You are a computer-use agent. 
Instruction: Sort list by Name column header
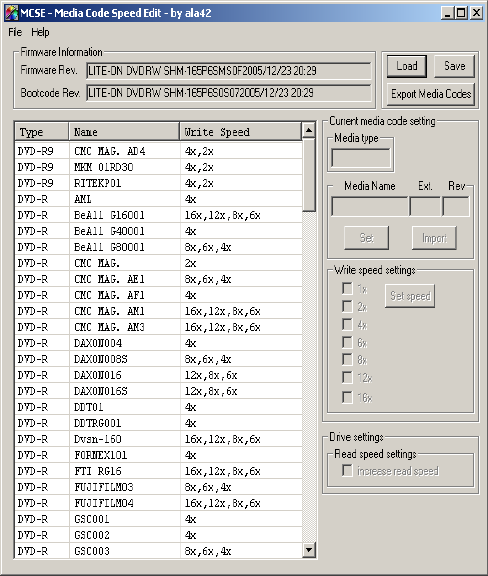click(x=124, y=132)
